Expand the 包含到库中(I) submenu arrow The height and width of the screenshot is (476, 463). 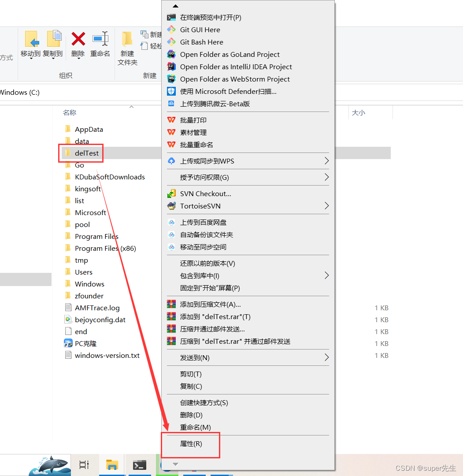pos(326,275)
